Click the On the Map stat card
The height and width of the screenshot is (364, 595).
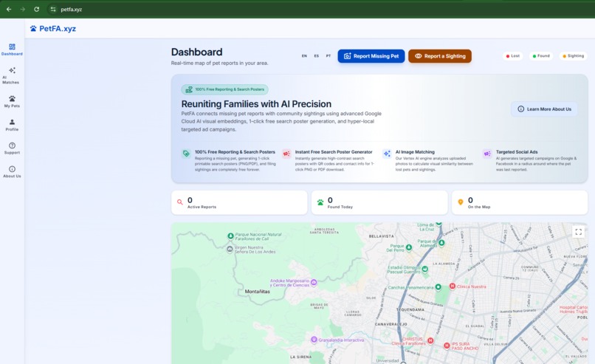(x=520, y=203)
